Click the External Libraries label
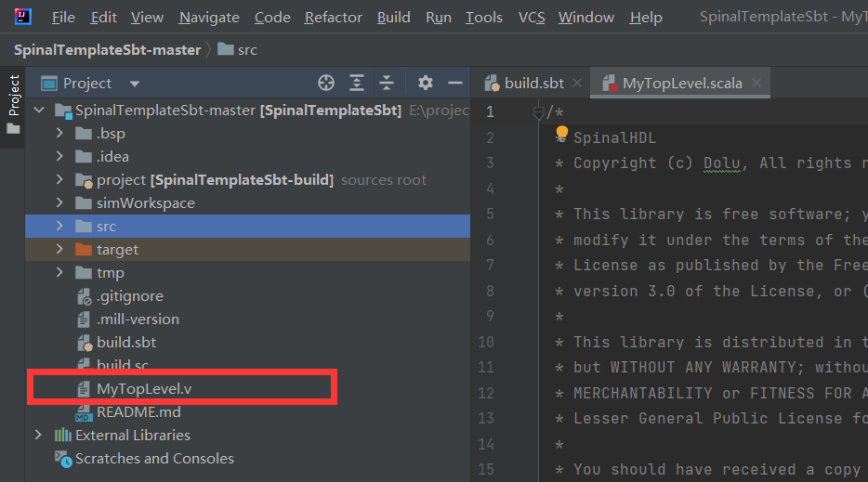The width and height of the screenshot is (868, 482). click(x=133, y=436)
